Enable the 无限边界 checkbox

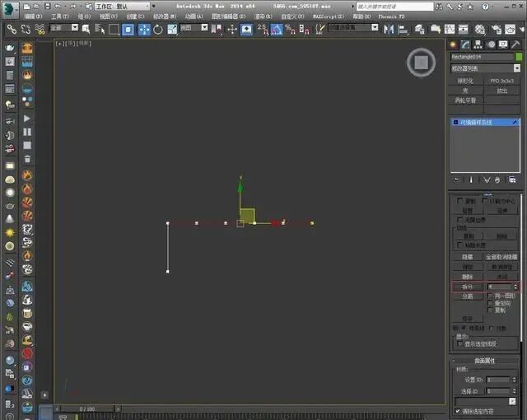click(459, 219)
